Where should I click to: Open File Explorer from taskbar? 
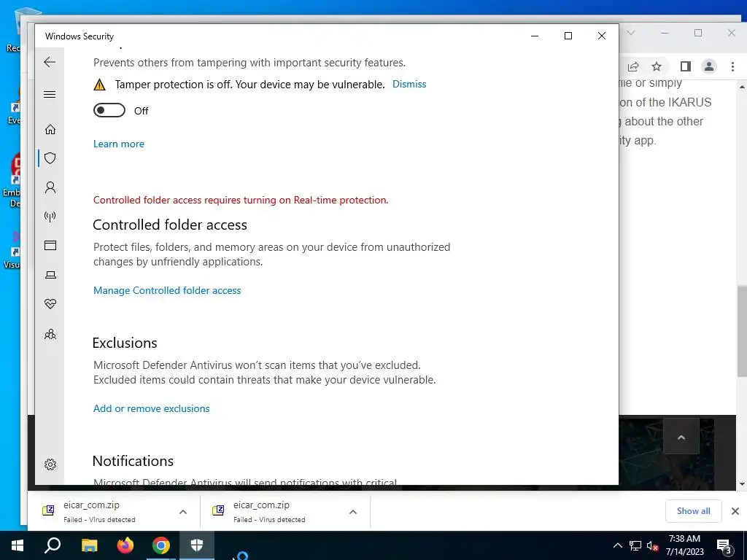(x=89, y=545)
